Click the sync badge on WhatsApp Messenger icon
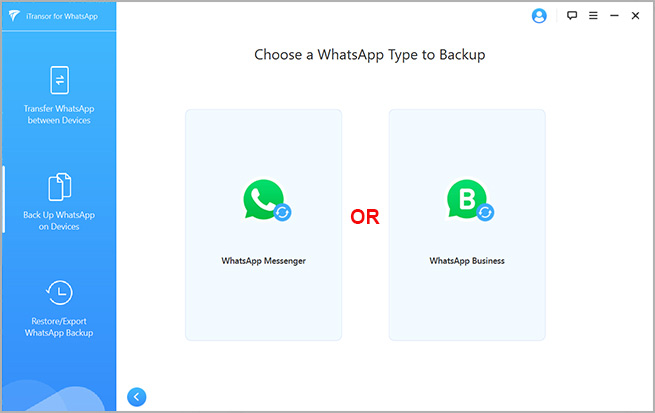The height and width of the screenshot is (413, 655). [282, 213]
